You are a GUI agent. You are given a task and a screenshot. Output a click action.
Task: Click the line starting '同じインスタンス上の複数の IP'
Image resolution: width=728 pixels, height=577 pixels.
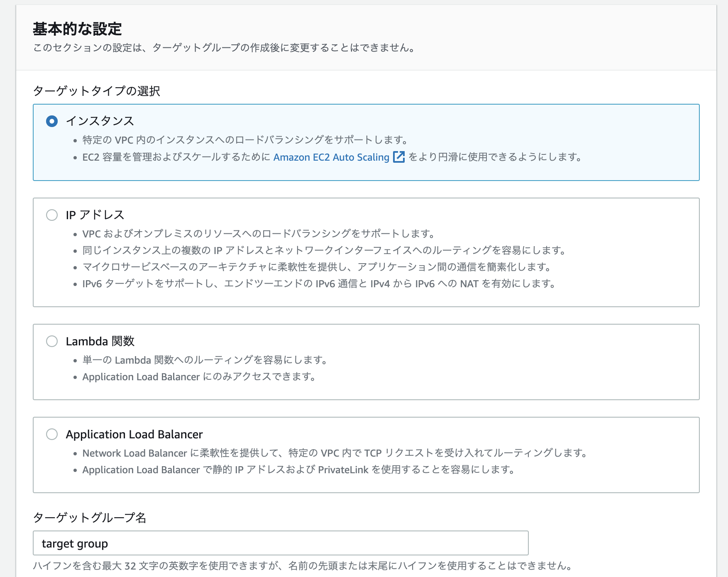point(325,250)
